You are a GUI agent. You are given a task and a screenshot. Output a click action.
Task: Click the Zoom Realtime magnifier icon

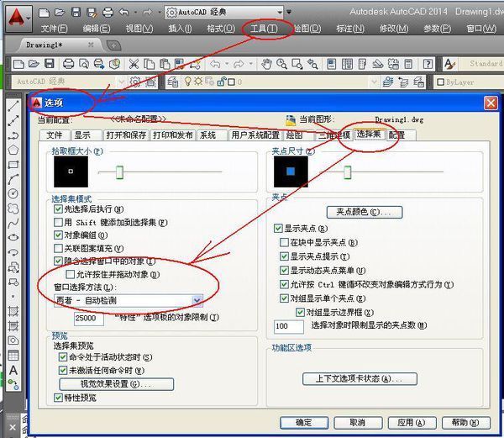pos(281,64)
